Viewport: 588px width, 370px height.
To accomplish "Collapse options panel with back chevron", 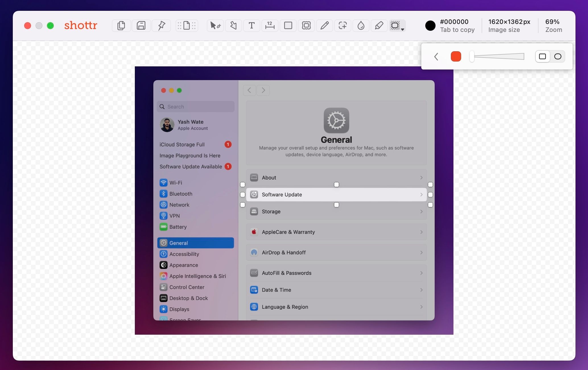I will click(436, 56).
